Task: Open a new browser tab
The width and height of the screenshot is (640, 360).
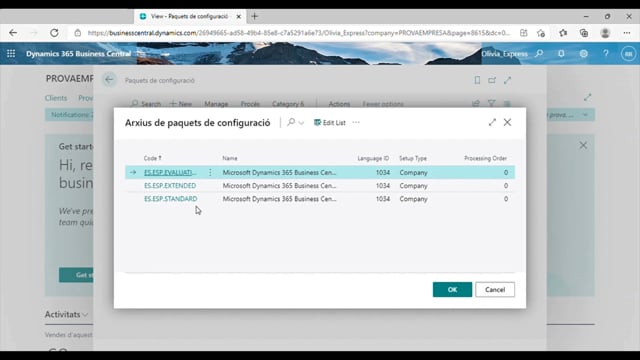Action: click(x=255, y=16)
